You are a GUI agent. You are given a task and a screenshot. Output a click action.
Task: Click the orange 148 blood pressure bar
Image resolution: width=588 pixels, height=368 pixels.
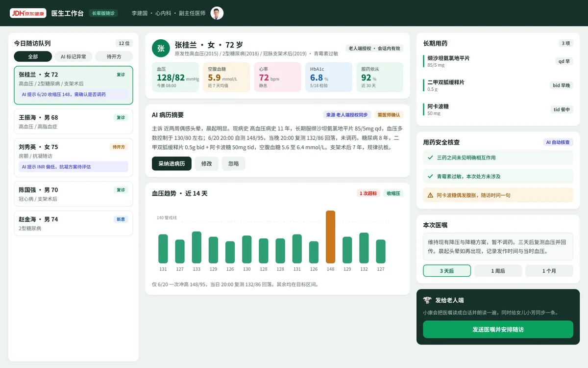pos(331,237)
